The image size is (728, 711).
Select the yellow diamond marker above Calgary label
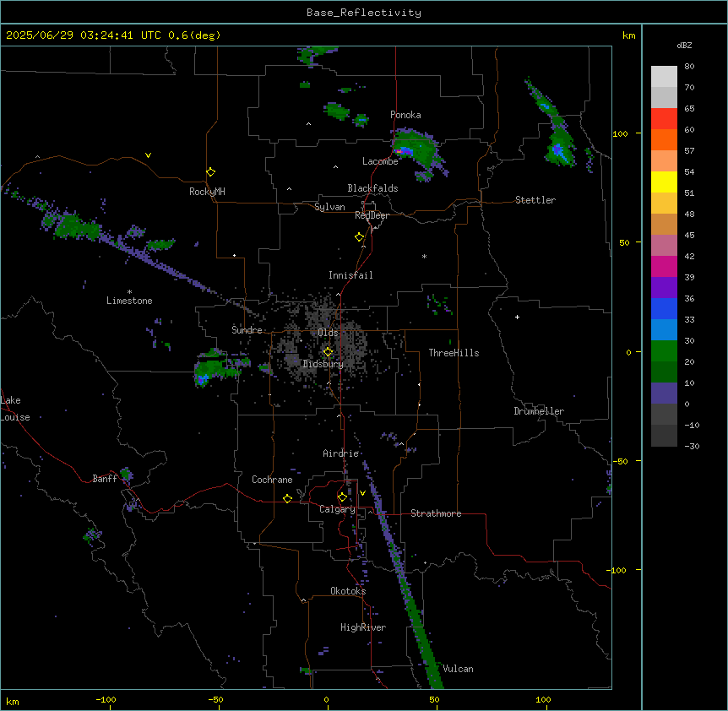tap(342, 497)
